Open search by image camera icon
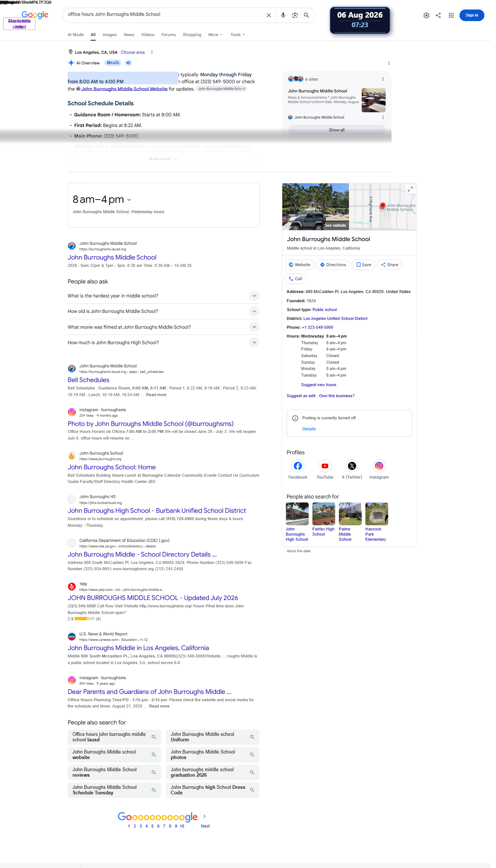496x868 pixels. pos(295,15)
